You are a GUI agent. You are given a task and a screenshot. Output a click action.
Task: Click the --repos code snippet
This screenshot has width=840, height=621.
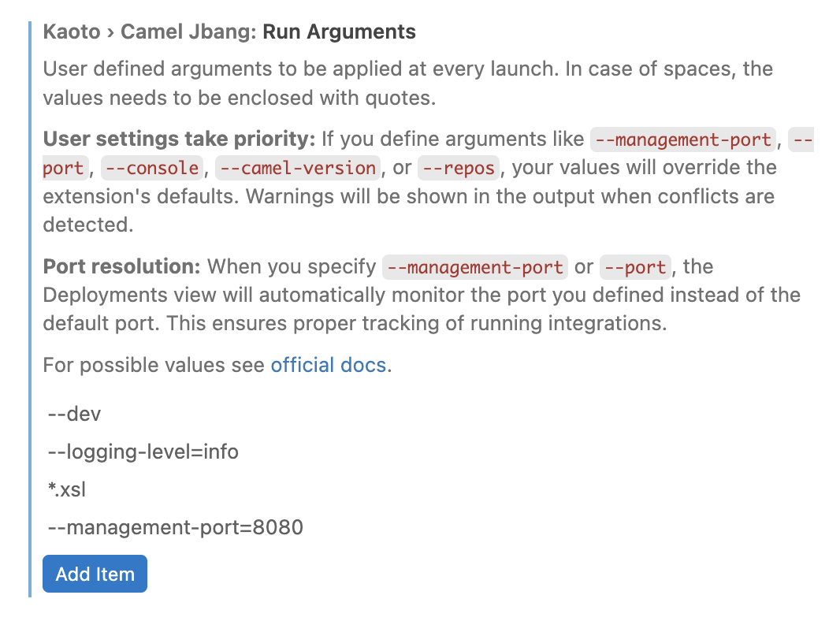click(x=459, y=168)
